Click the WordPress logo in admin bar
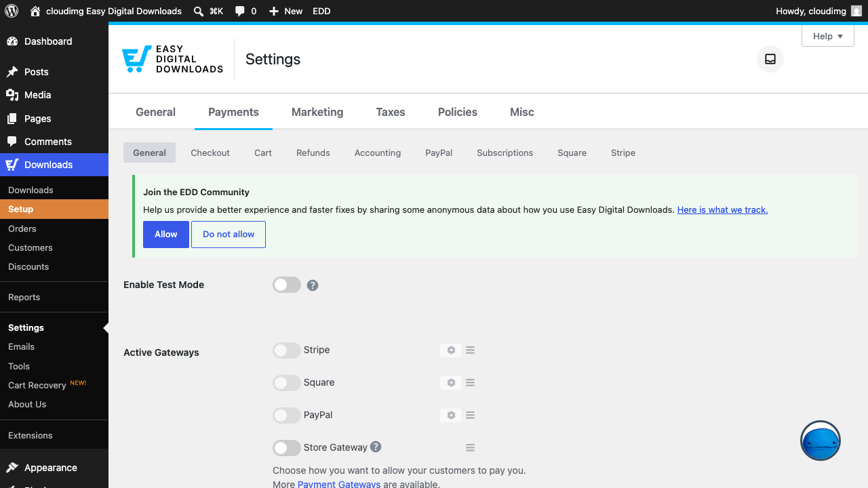Viewport: 868px width, 488px height. [12, 11]
